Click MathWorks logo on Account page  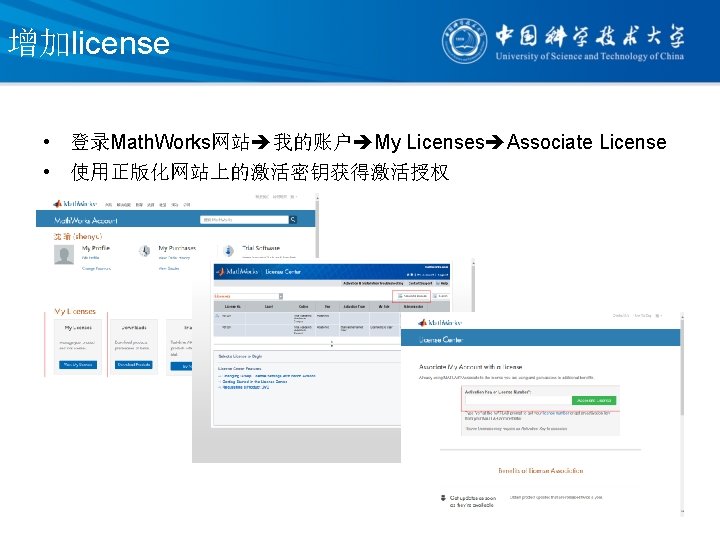click(75, 203)
